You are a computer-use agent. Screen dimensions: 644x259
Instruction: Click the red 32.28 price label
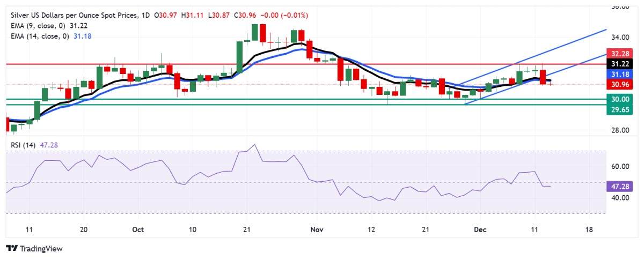pos(620,54)
